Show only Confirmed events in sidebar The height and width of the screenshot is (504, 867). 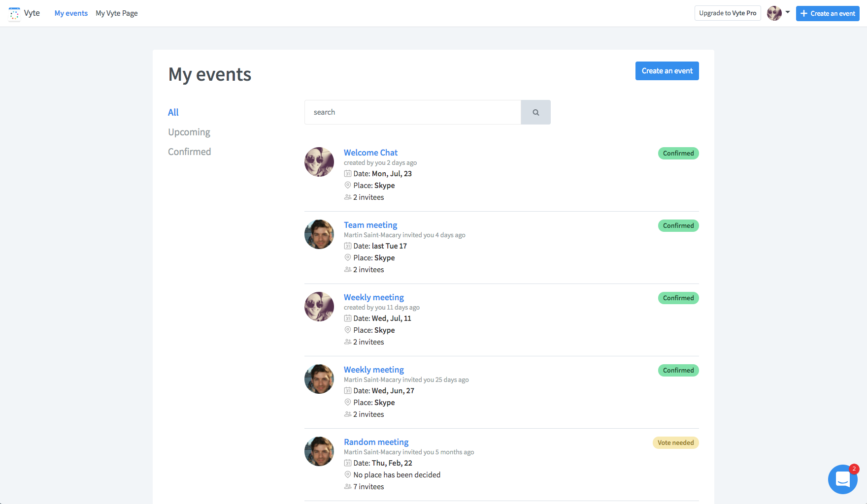pyautogui.click(x=189, y=152)
